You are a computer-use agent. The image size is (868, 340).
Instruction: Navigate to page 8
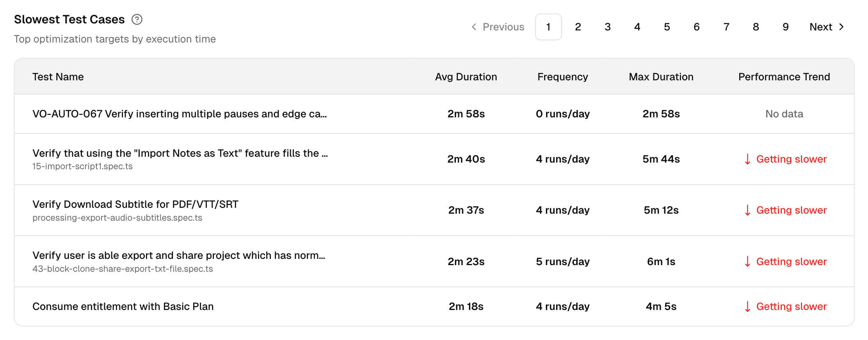756,27
